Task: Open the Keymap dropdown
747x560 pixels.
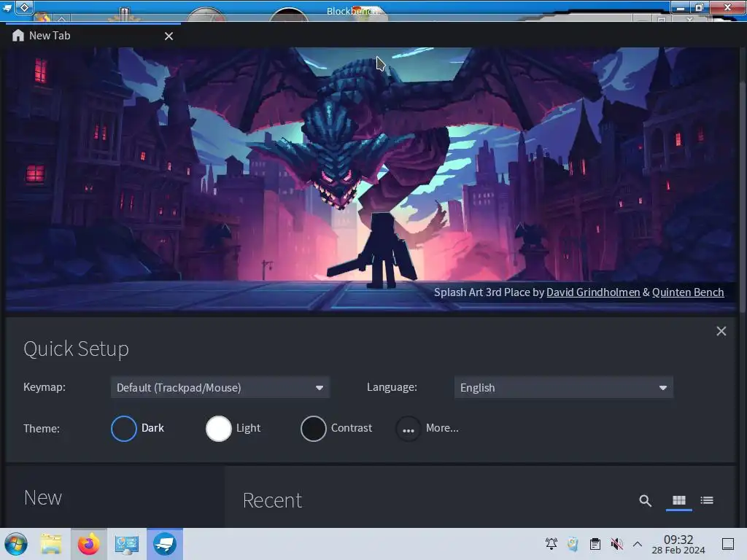Action: tap(220, 388)
